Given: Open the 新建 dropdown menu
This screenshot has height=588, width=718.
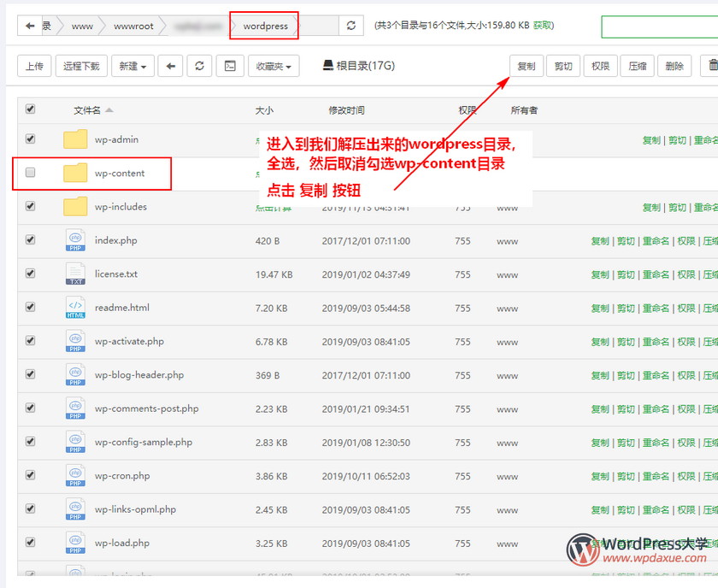Looking at the screenshot, I should (132, 67).
